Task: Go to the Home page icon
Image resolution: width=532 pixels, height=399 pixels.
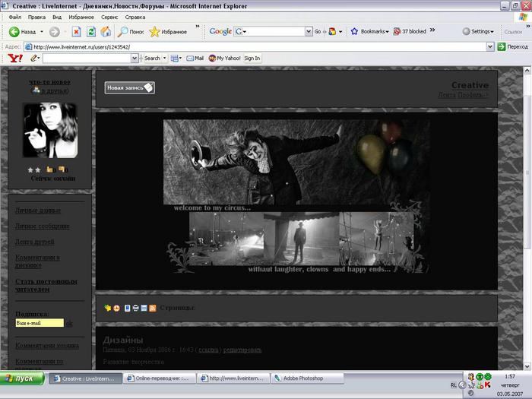Action: (x=106, y=32)
